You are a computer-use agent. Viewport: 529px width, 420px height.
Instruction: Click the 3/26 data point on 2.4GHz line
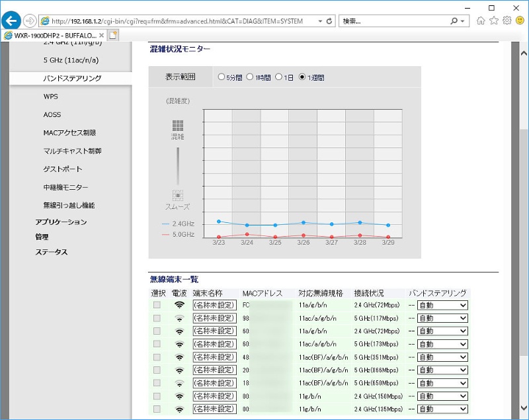(304, 222)
